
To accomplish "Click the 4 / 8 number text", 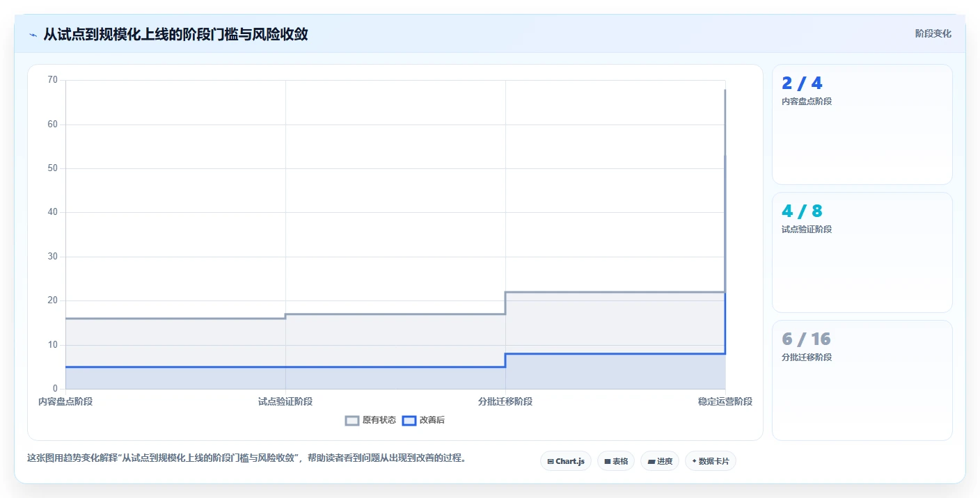I will 802,211.
